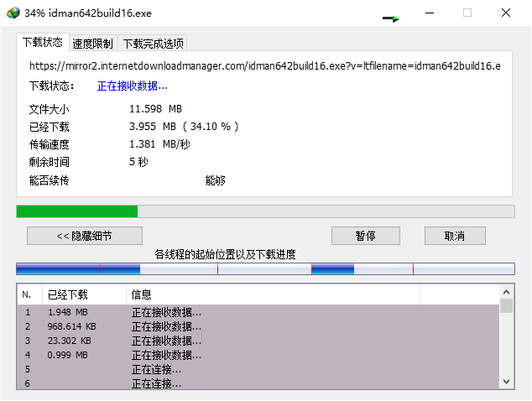532x401 pixels.
Task: Click the resume capability value 能够
Action: 216,180
